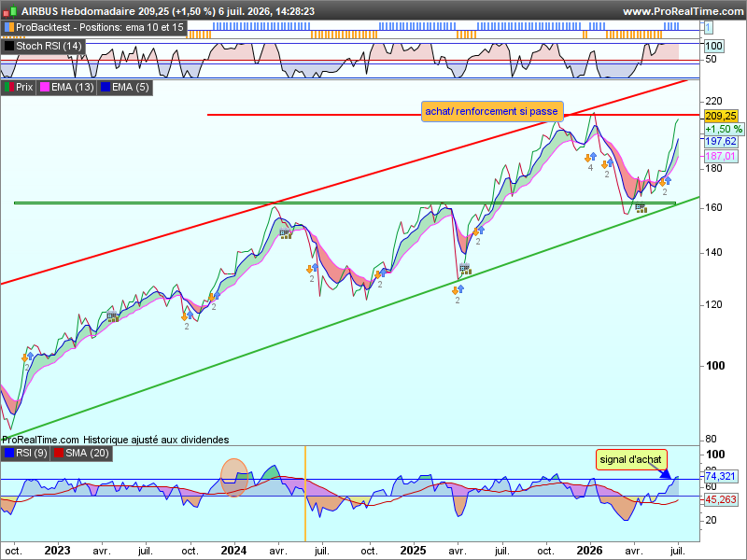747x560 pixels.
Task: Click the 220 price axis label
Action: point(714,101)
